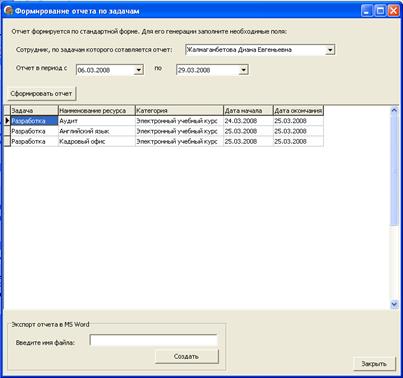The image size is (403, 378).
Task: Click the Наименование ресурса column header
Action: [x=97, y=111]
